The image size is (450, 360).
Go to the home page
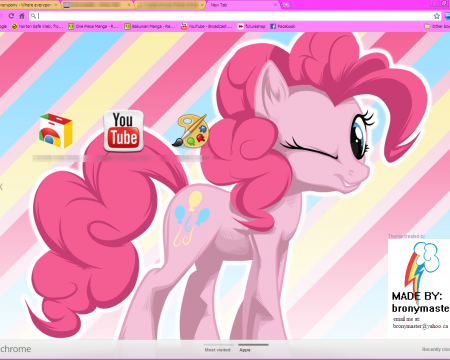tap(22, 16)
